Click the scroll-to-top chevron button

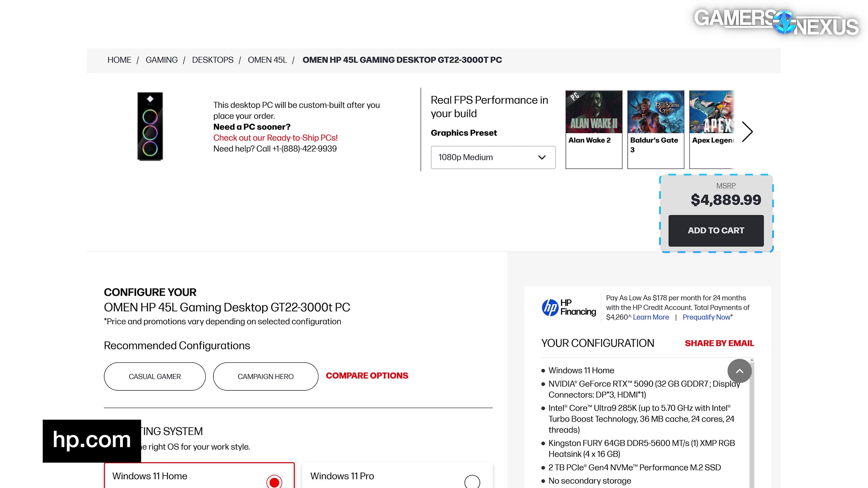point(740,371)
